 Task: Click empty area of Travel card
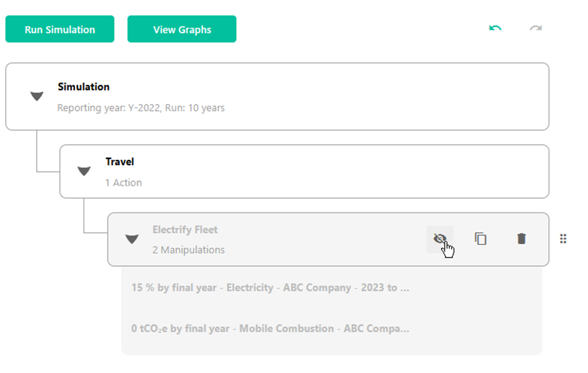[x=338, y=172]
